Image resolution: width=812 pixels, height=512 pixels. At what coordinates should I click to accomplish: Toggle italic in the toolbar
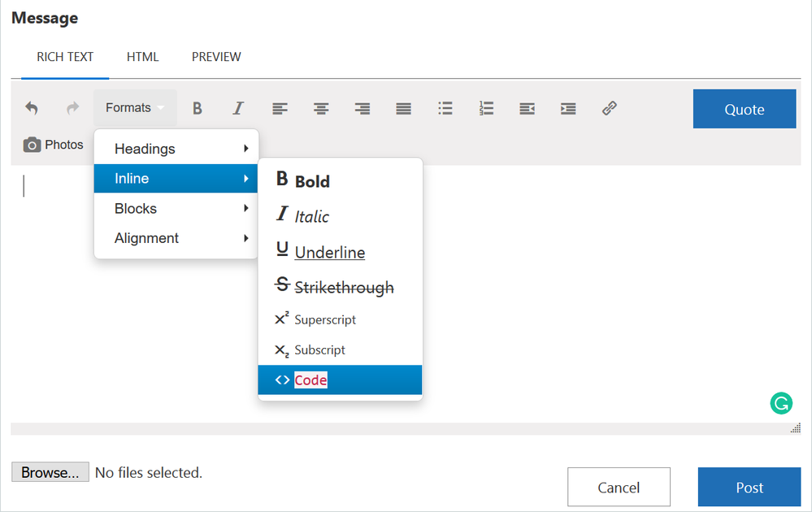pyautogui.click(x=238, y=108)
